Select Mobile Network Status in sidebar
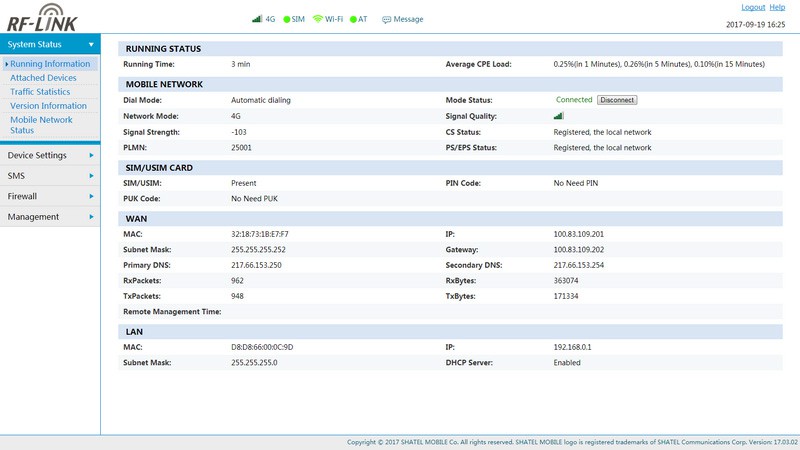The image size is (800, 450). [x=41, y=125]
